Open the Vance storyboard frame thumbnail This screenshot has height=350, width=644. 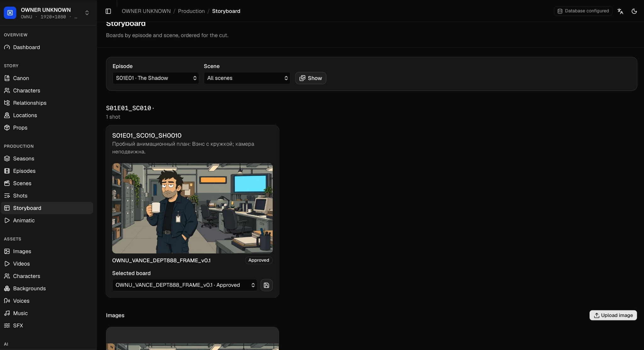point(193,208)
